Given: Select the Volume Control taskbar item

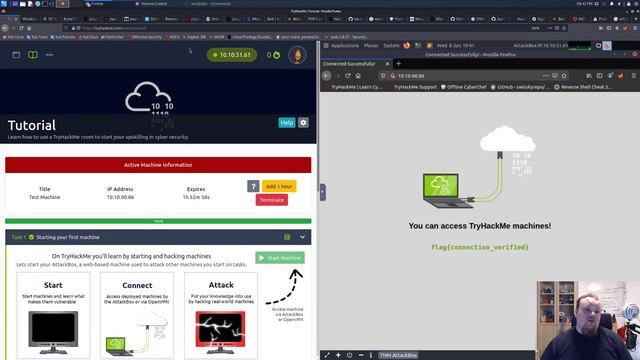Looking at the screenshot, I should point(150,4).
